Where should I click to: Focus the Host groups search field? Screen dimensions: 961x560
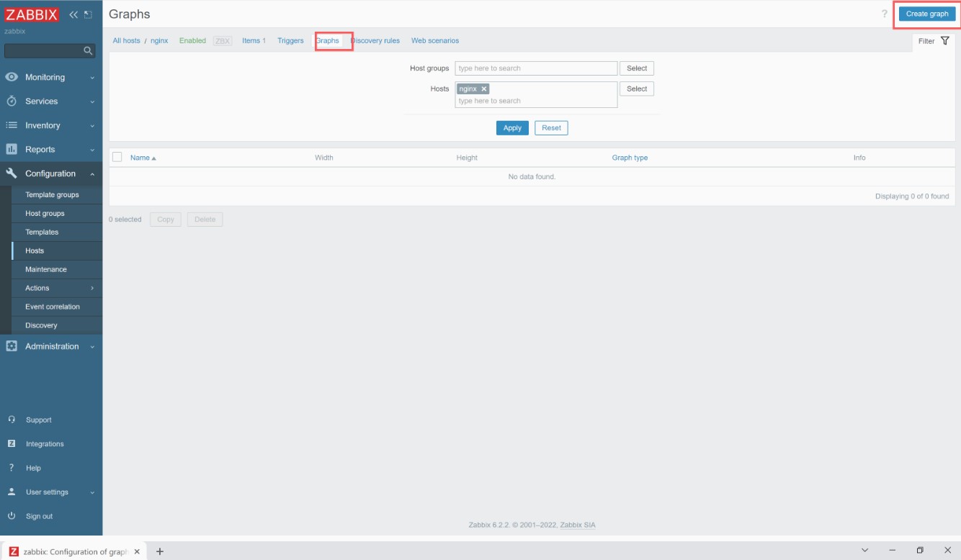point(536,68)
